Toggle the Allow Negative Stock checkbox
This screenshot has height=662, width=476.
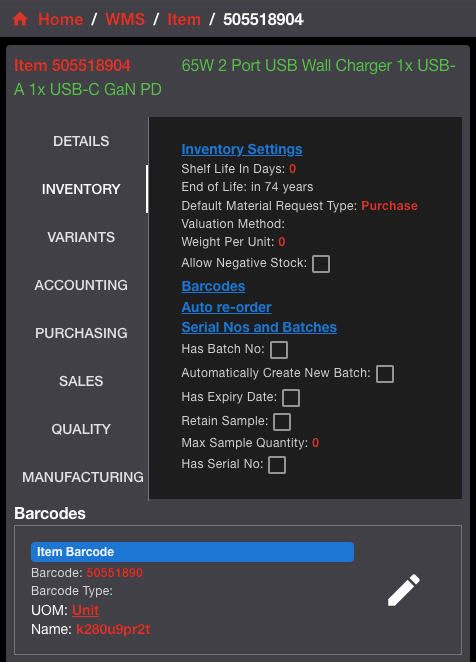[x=321, y=264]
